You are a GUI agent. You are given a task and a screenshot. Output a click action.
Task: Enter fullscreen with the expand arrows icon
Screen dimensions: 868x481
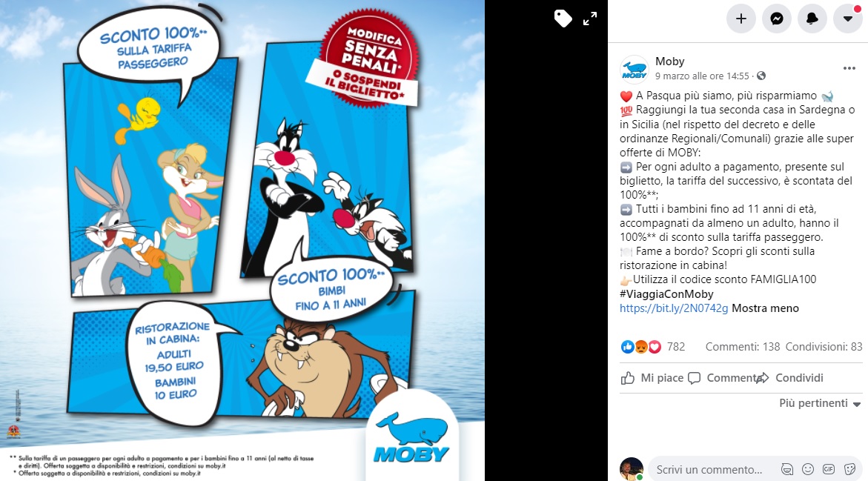click(x=590, y=19)
